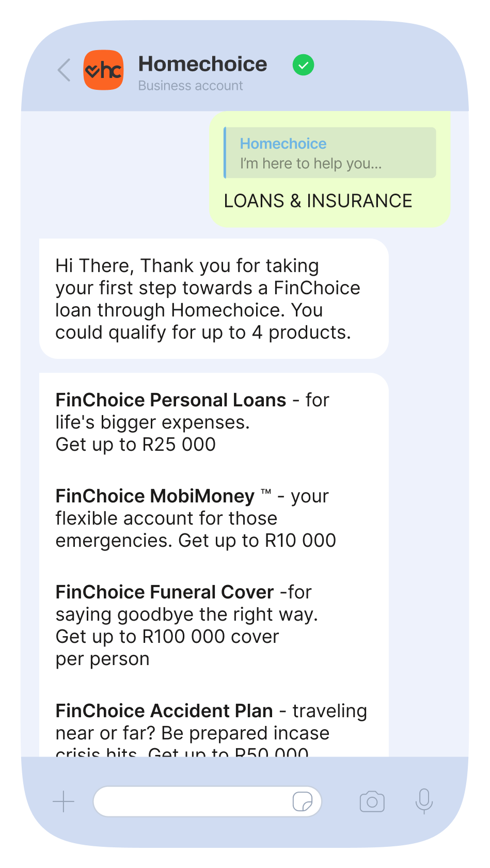Select the LOANS & INSURANCE message bubble
The image size is (490, 868).
point(318,200)
